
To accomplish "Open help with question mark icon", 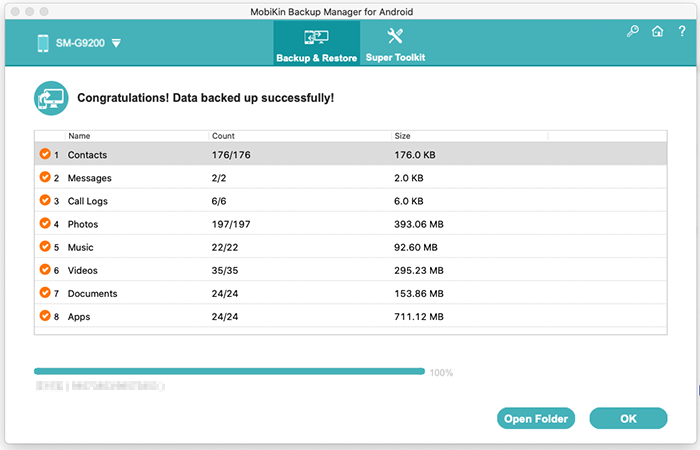I will tap(682, 31).
